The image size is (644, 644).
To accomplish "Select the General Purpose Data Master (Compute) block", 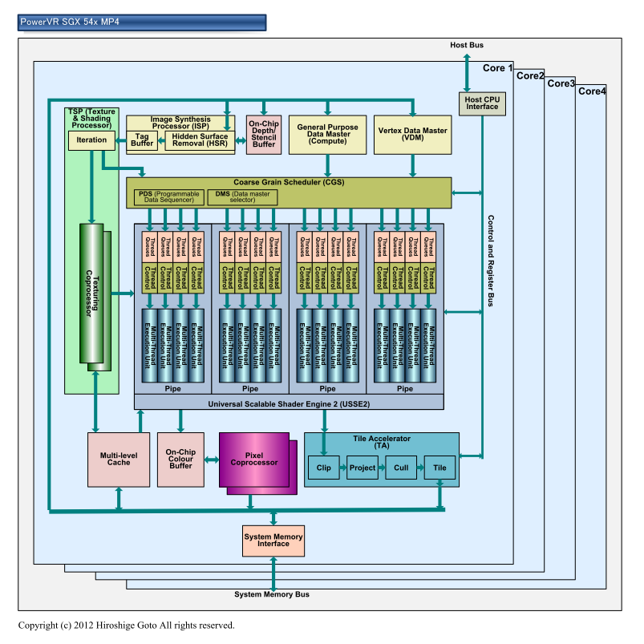I will click(x=327, y=135).
